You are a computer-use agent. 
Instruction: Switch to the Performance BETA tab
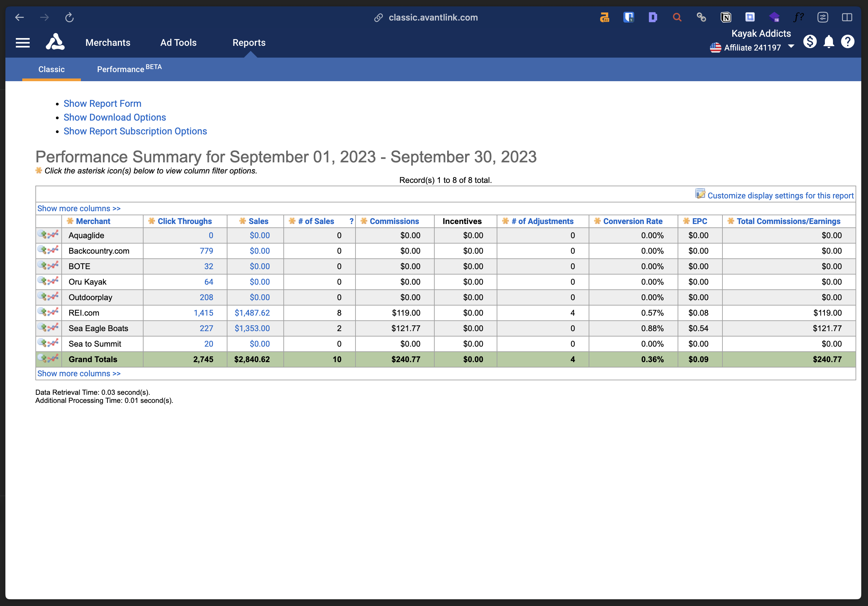click(129, 69)
